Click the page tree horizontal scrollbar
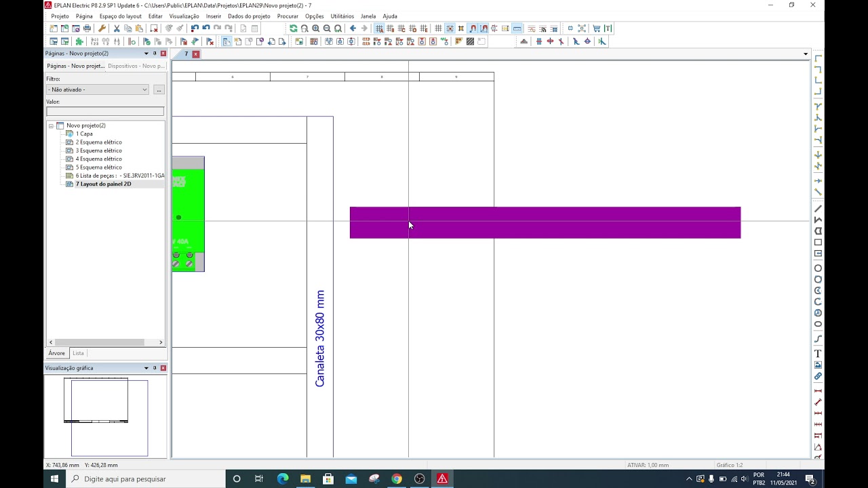The height and width of the screenshot is (488, 868). pyautogui.click(x=99, y=342)
